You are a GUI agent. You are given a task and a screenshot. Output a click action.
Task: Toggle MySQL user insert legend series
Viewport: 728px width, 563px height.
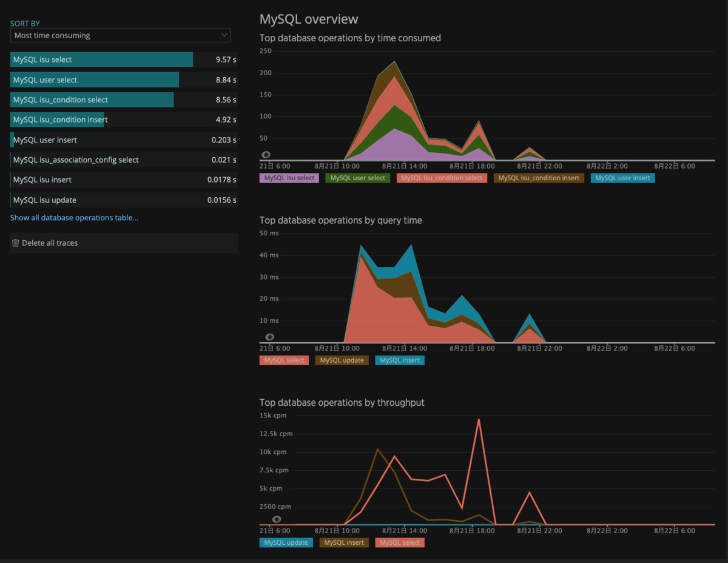(622, 178)
